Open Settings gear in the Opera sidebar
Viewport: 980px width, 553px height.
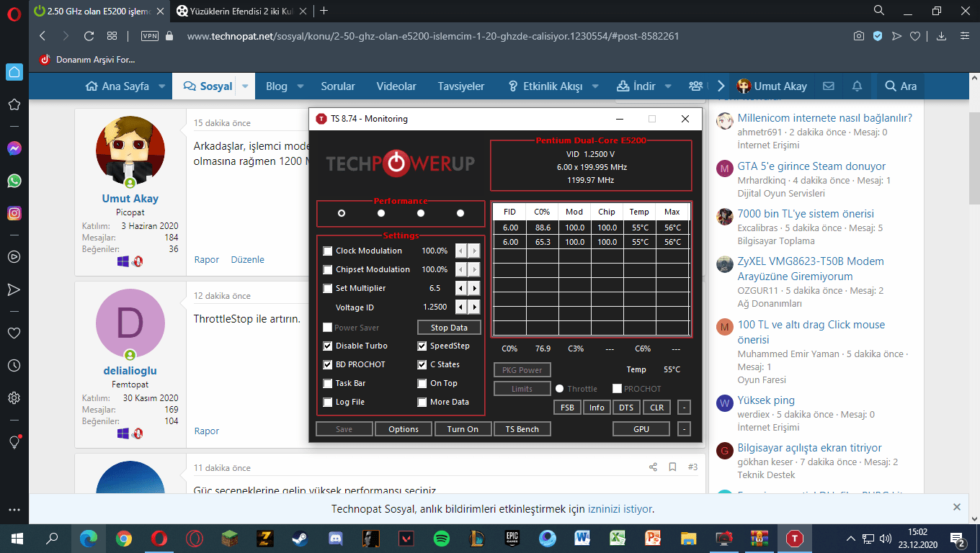(14, 397)
